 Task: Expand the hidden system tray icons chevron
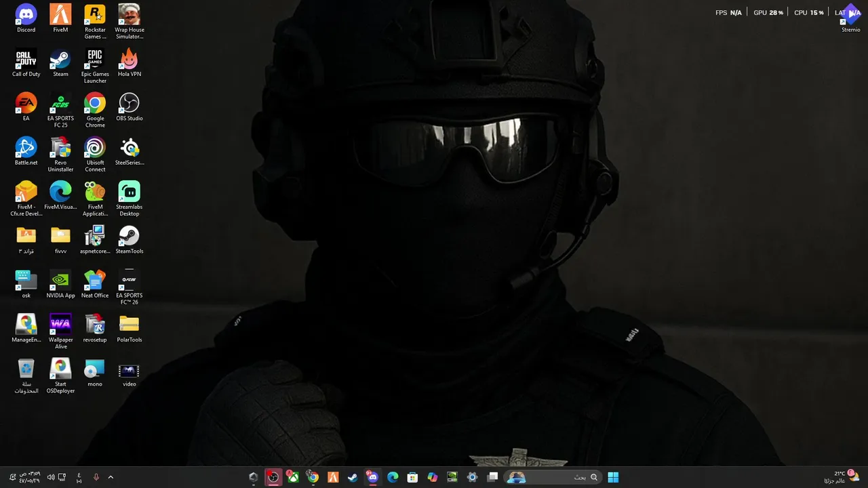111,477
